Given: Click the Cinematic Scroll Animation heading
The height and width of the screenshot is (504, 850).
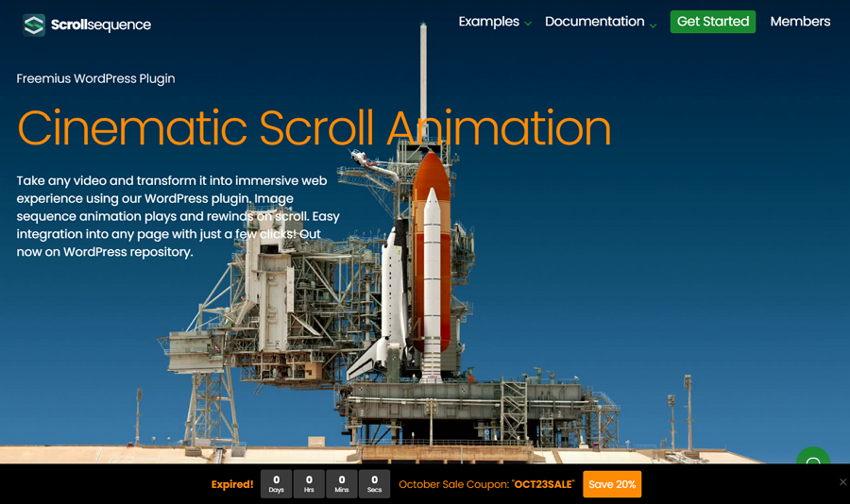Looking at the screenshot, I should click(314, 127).
